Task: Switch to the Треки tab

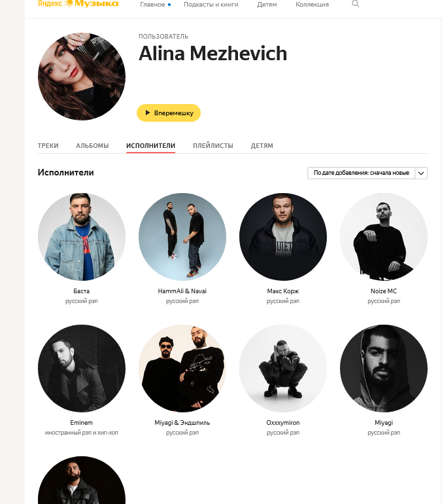Action: 48,145
